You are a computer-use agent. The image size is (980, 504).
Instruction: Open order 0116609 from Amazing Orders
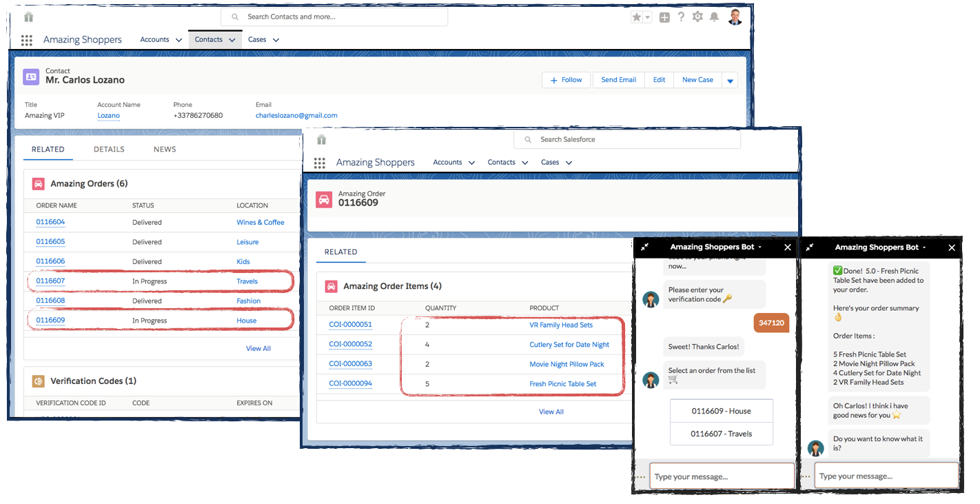click(50, 321)
